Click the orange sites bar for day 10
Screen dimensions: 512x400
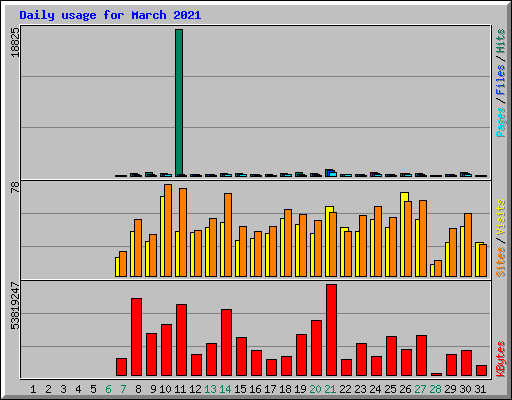168,230
